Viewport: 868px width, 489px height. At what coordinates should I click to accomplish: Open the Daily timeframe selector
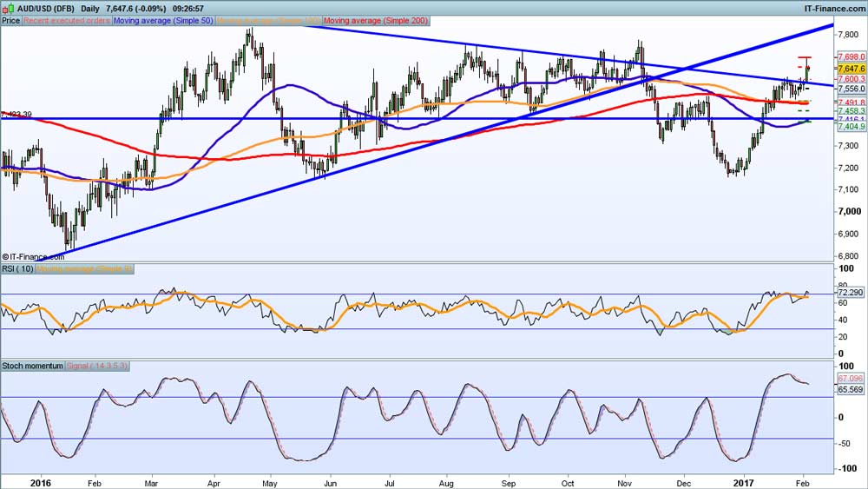coord(90,9)
